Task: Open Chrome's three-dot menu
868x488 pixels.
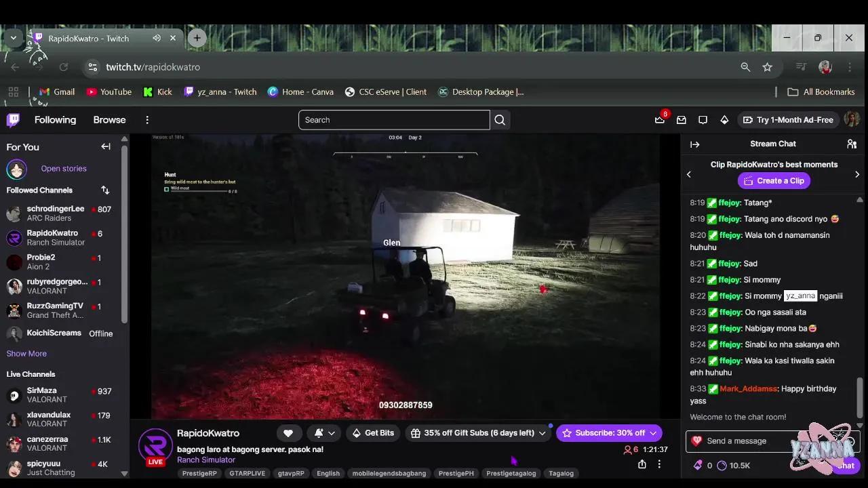Action: pos(850,67)
